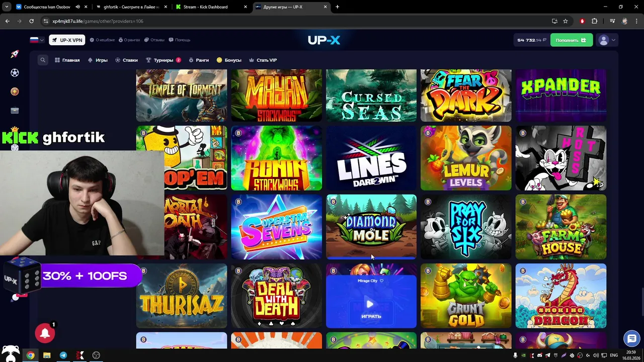Click the orange coin icon in sidebar
Image resolution: width=644 pixels, height=362 pixels.
click(15, 92)
